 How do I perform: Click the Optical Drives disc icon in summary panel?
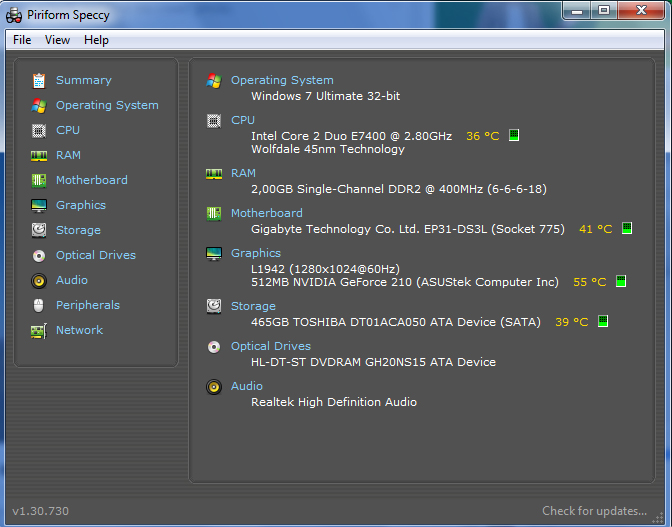[x=214, y=347]
